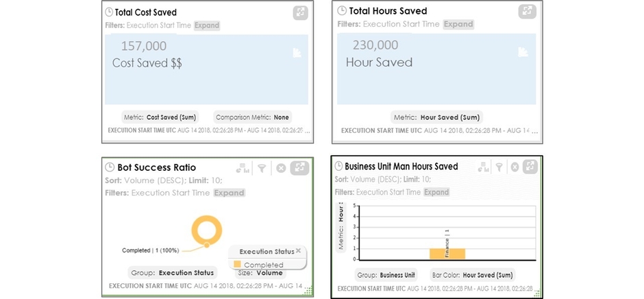
Task: Click filter funnel in Business Unit Man Hours
Action: [x=499, y=167]
